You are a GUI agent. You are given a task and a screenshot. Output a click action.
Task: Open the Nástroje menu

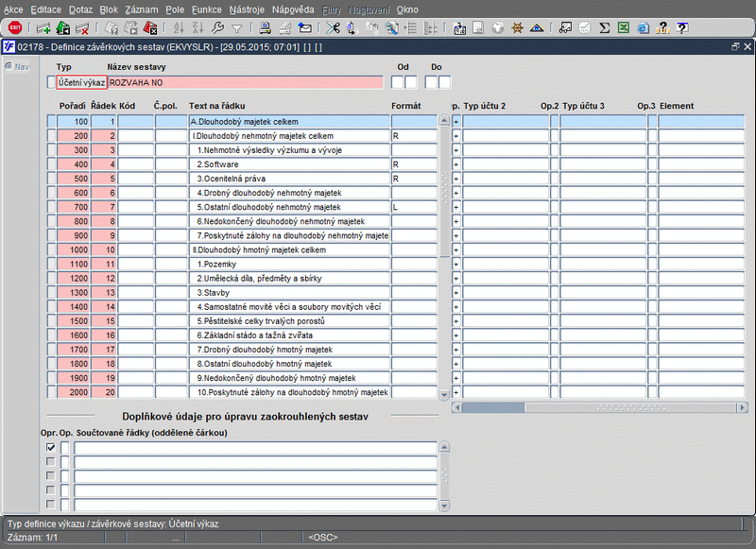(247, 9)
